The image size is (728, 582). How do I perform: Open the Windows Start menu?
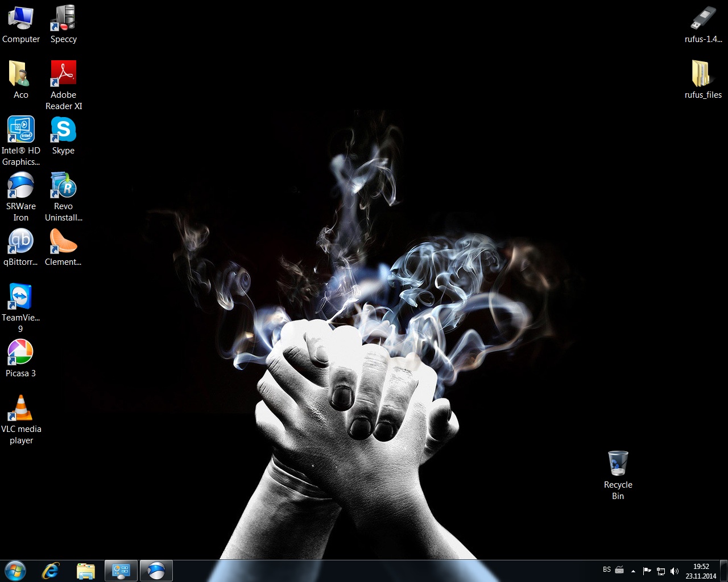(x=15, y=571)
